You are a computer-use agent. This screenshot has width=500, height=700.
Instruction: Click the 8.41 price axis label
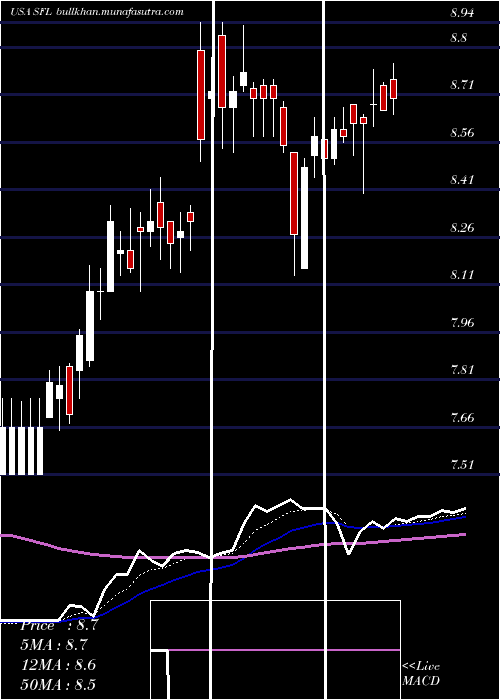(462, 180)
